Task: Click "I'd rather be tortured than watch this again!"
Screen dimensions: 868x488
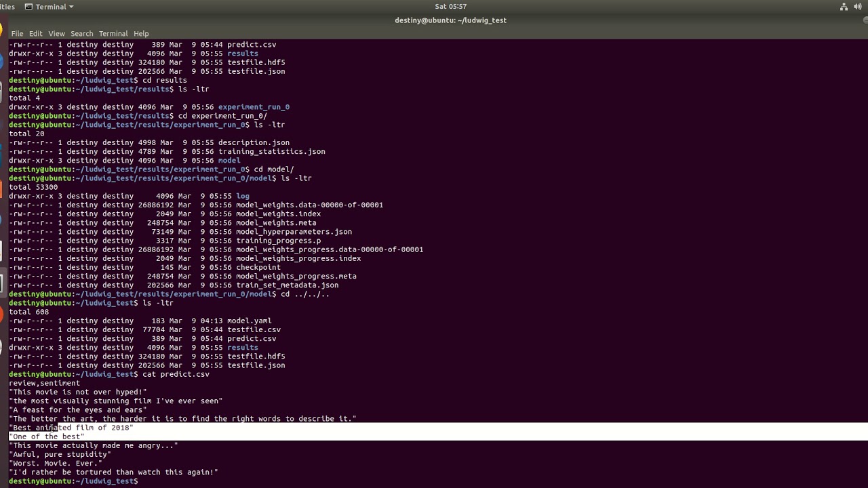Action: coord(113,472)
